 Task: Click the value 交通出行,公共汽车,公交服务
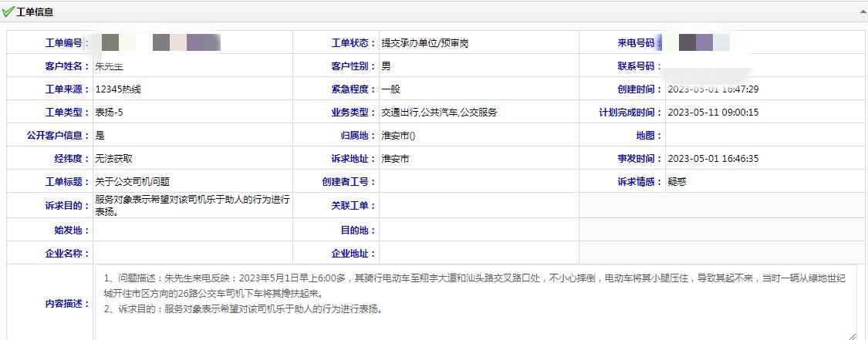(x=439, y=113)
